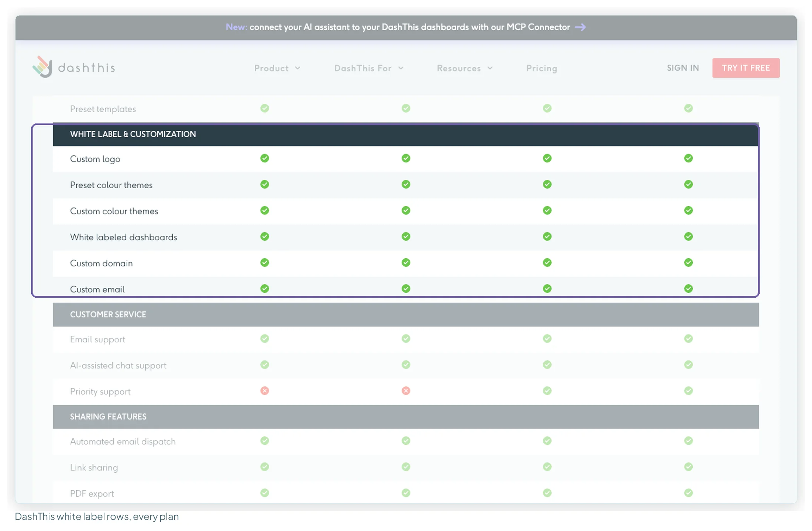Image resolution: width=812 pixels, height=531 pixels.
Task: Click the Preset templates row label
Action: [x=103, y=109]
